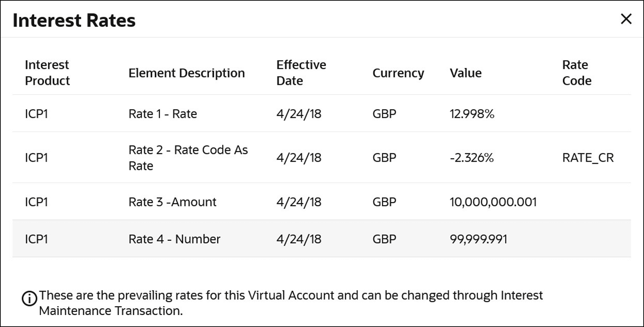Select the Interest Product column header
The image size is (644, 327).
pyautogui.click(x=47, y=72)
